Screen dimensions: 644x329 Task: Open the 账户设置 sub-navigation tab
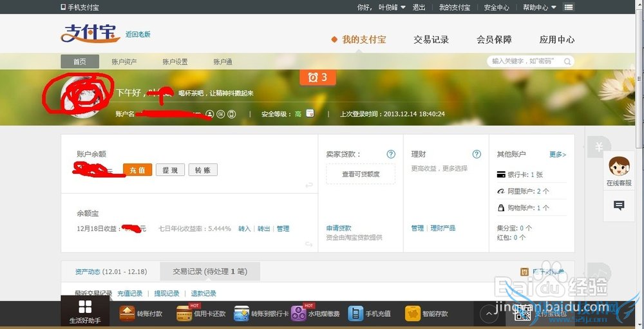175,62
